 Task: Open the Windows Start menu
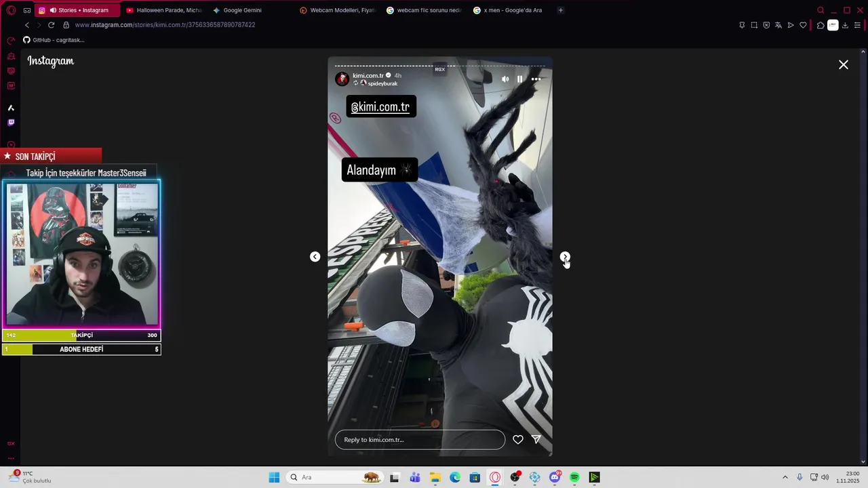274,477
